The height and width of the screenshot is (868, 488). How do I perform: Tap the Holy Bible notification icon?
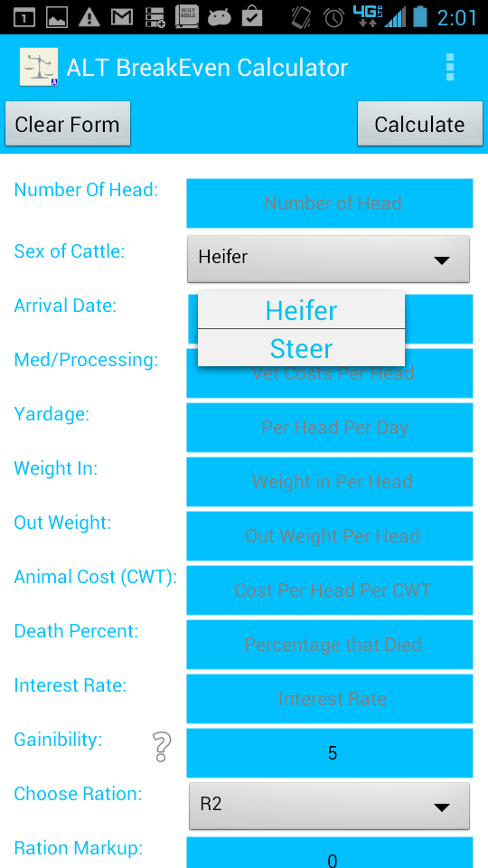coord(186,16)
